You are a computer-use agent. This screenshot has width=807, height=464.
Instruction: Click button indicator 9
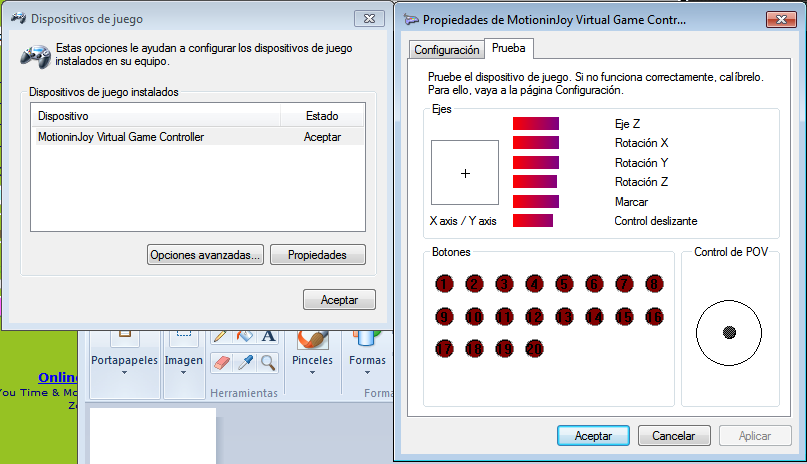coord(444,316)
